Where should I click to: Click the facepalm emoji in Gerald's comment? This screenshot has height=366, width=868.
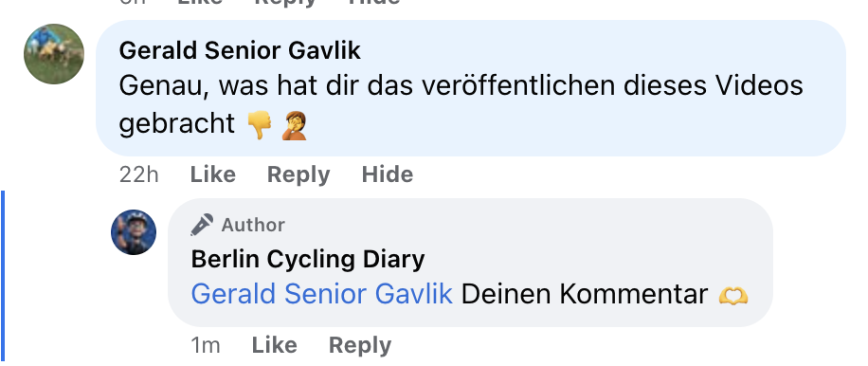pos(295,125)
